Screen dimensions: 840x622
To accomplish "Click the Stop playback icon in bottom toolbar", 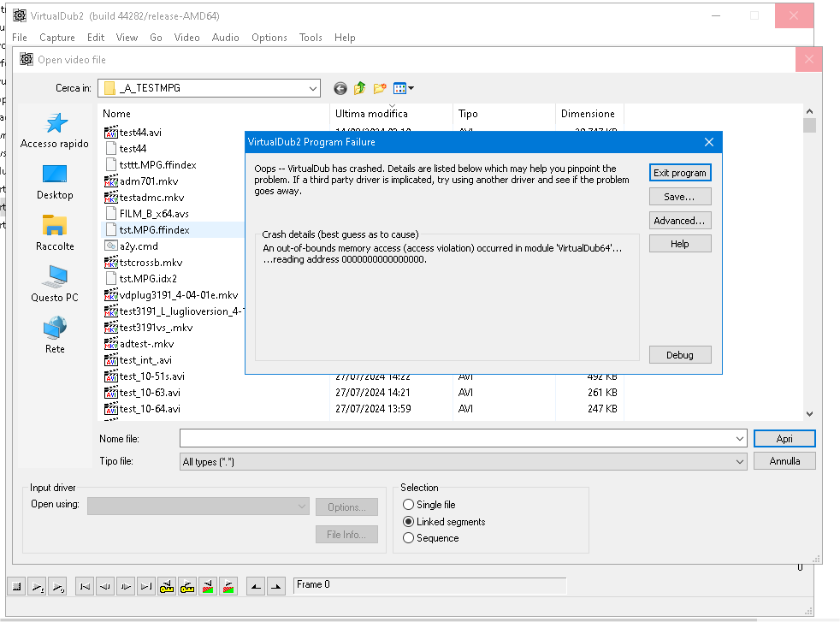I will coord(16,587).
